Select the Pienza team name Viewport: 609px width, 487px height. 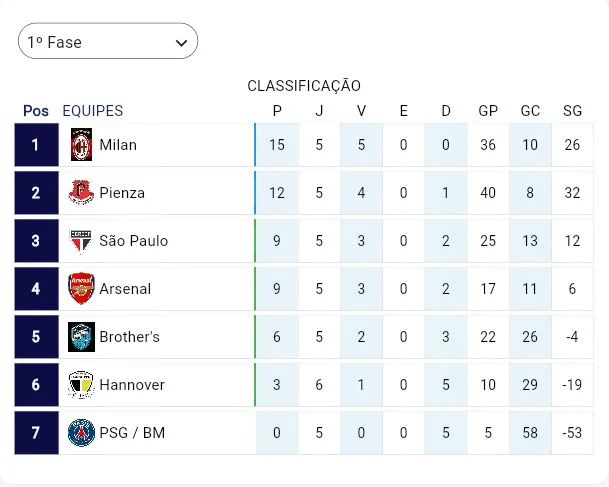point(122,193)
